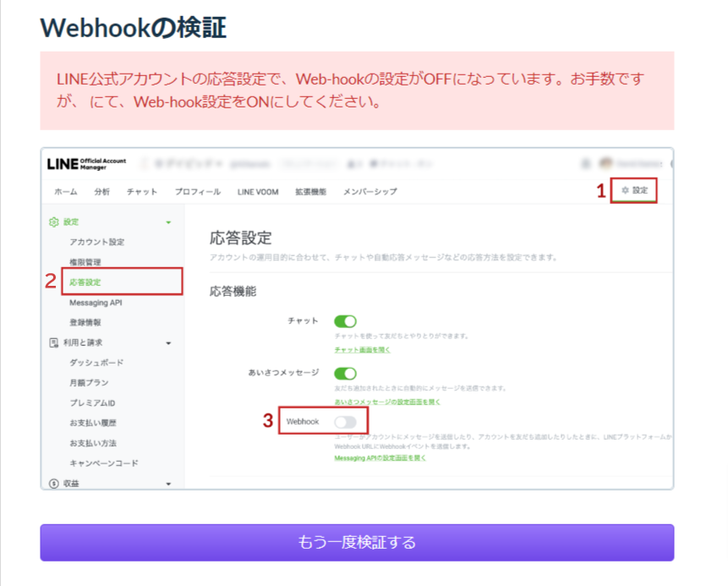Click the green gear icon beside sidebar 設定
This screenshot has width=728, height=586.
point(54,222)
